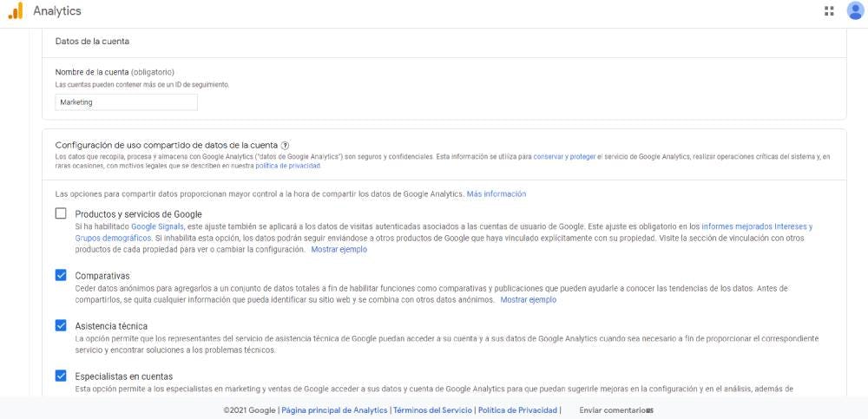Click the Asistencia técnica label
868x419 pixels.
111,326
